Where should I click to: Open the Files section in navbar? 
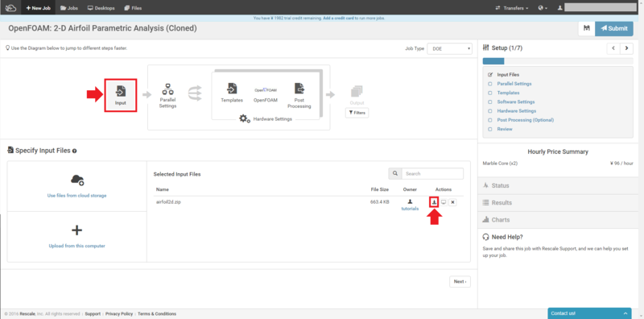pyautogui.click(x=133, y=8)
